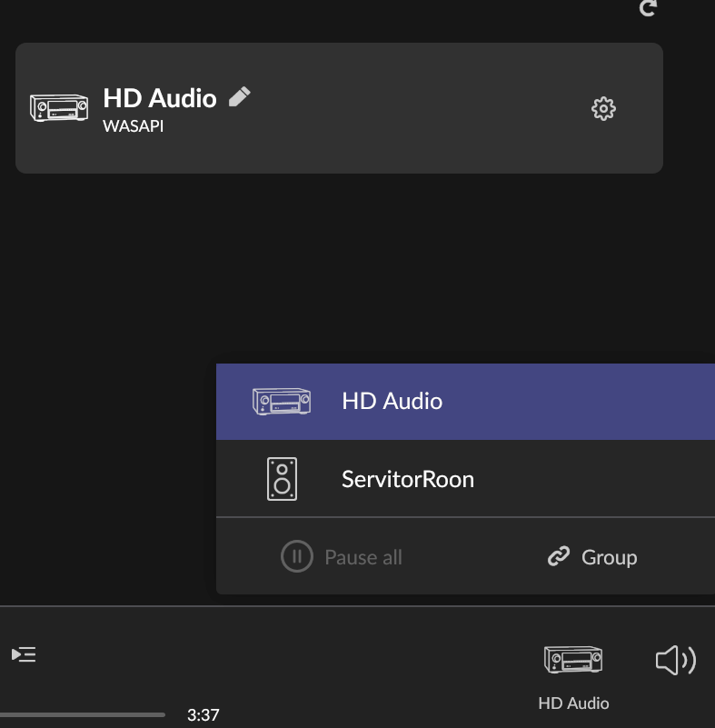
Task: Click the Group text button
Action: tap(609, 557)
